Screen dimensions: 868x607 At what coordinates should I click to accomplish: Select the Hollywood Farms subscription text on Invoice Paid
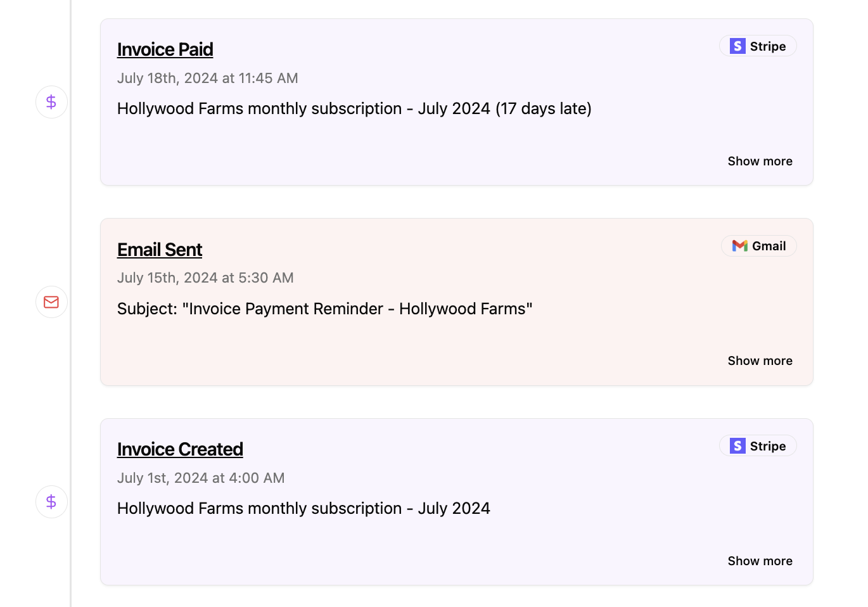point(354,108)
